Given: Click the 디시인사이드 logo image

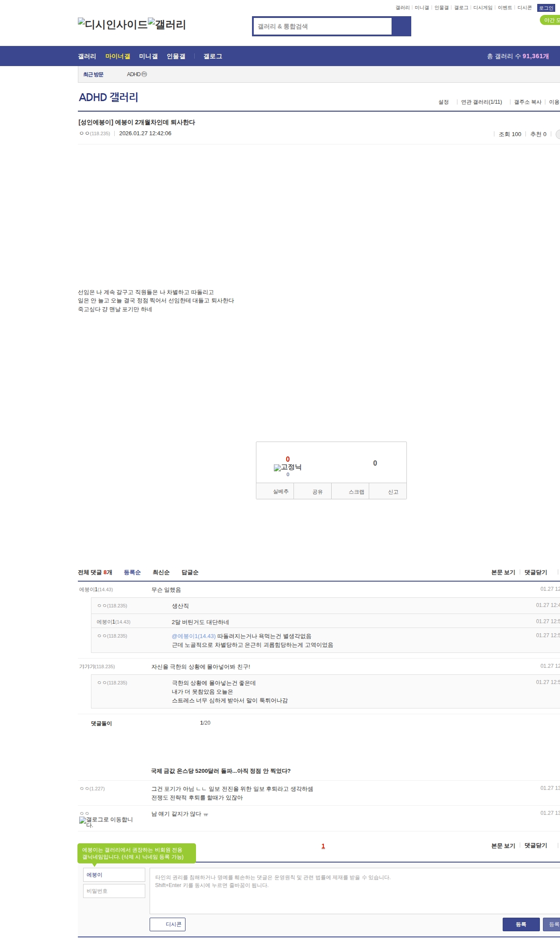Looking at the screenshot, I should [113, 25].
